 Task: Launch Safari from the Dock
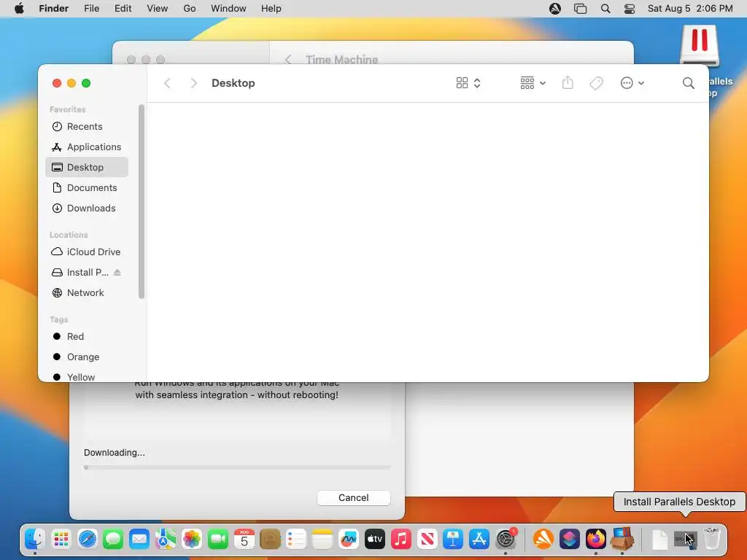click(x=88, y=539)
